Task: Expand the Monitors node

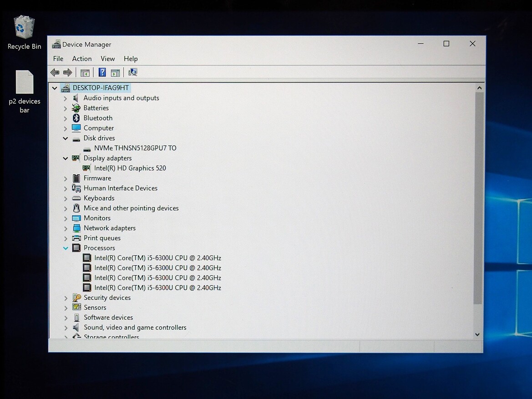Action: (66, 218)
